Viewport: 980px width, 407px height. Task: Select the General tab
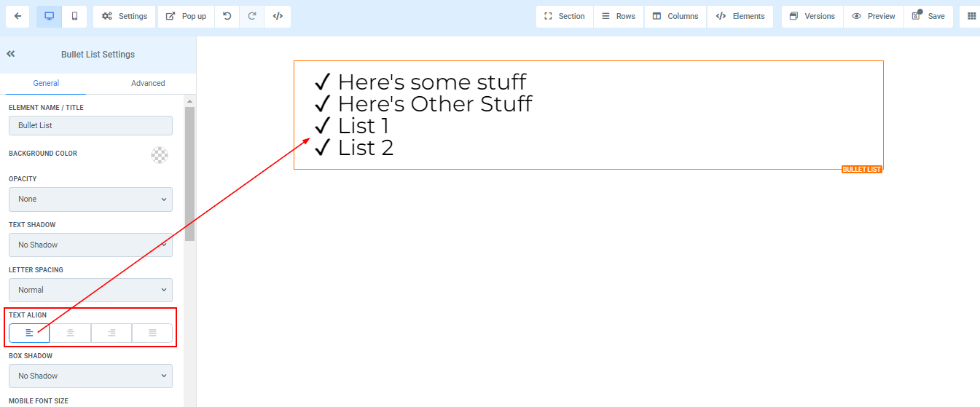point(46,83)
